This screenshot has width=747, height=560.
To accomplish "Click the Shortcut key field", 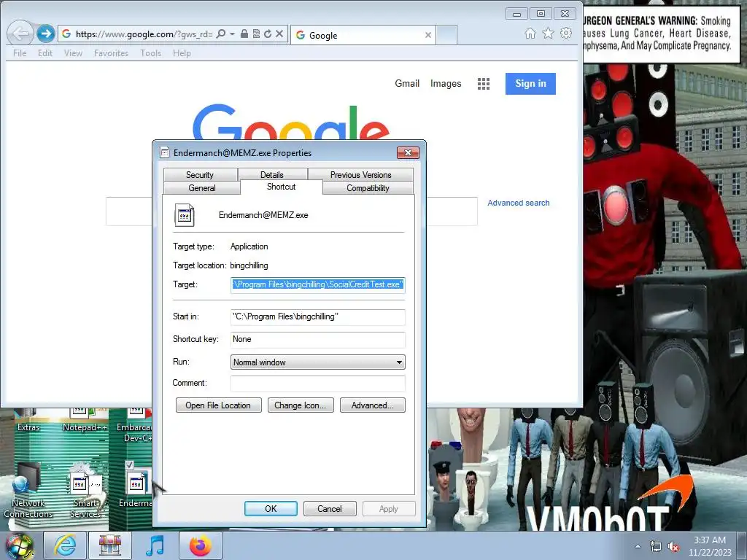I will point(318,339).
